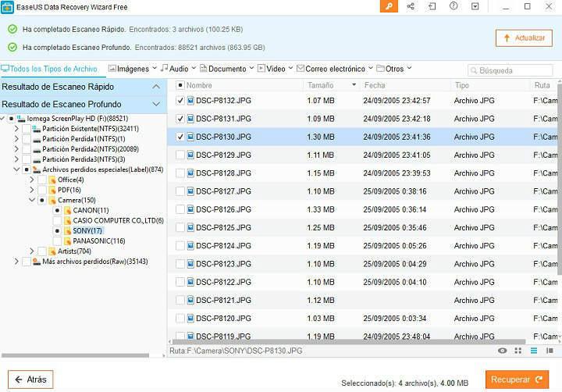The height and width of the screenshot is (392, 562).
Task: Collapse the Resultado de Escaneo Rápido section
Action: (156, 87)
